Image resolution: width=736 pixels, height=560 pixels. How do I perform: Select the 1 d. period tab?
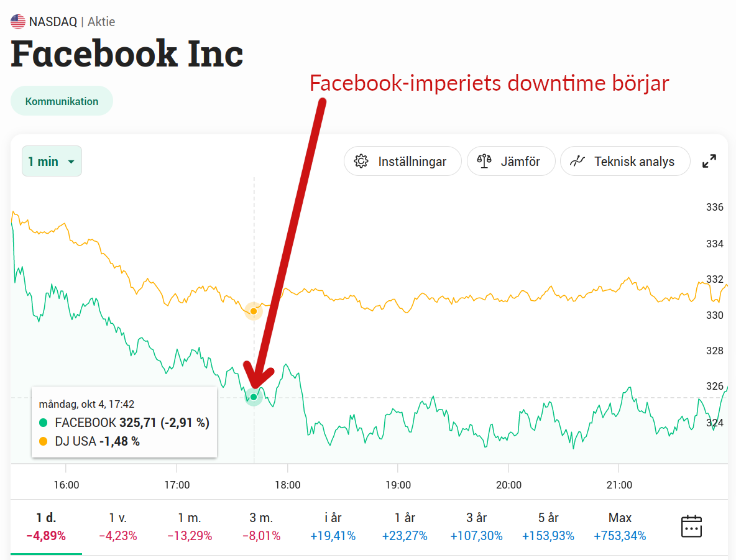pyautogui.click(x=46, y=526)
